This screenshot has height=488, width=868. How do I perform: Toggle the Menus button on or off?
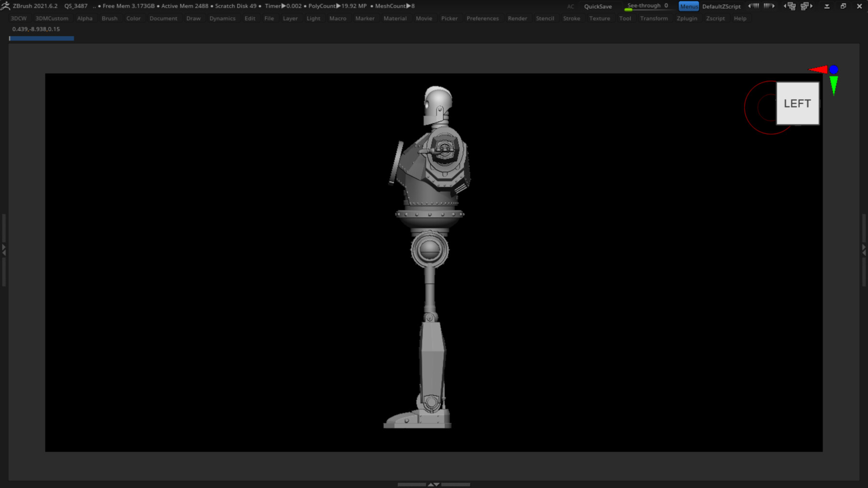(x=689, y=6)
